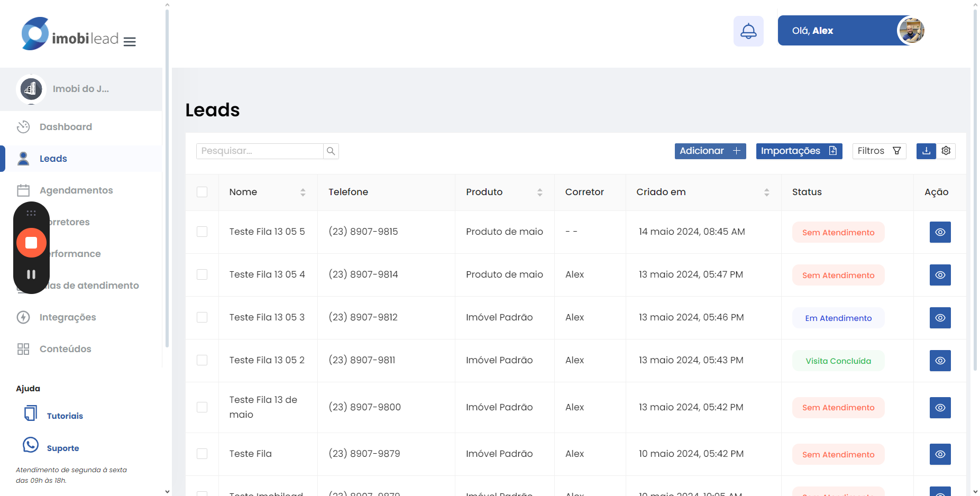View lead Teste Fila 13 05 5
The width and height of the screenshot is (980, 496).
[x=940, y=232]
